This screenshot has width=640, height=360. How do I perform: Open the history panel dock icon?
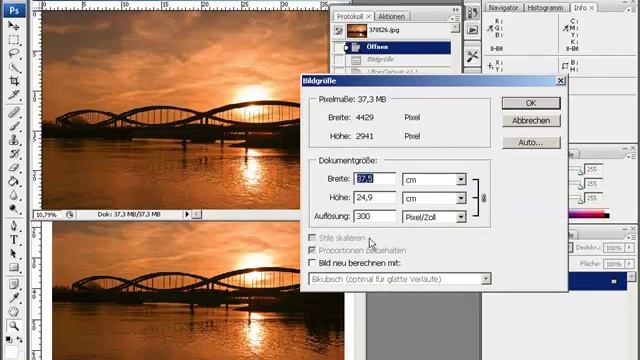[472, 12]
